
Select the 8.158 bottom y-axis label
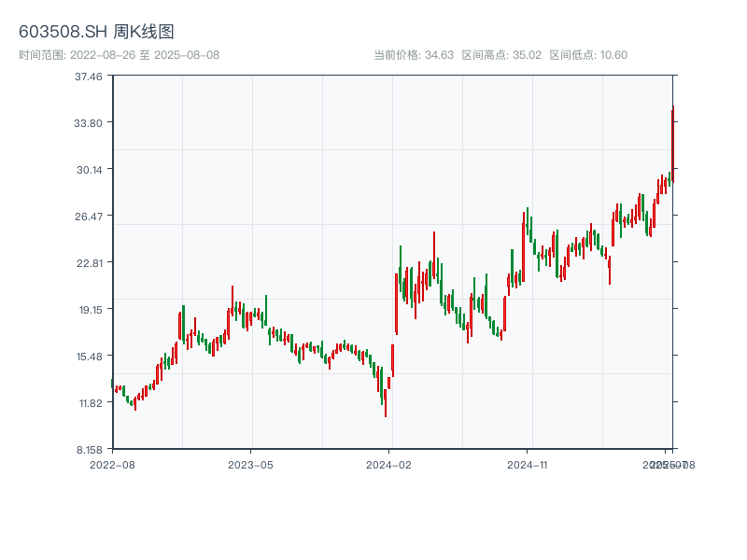click(88, 450)
